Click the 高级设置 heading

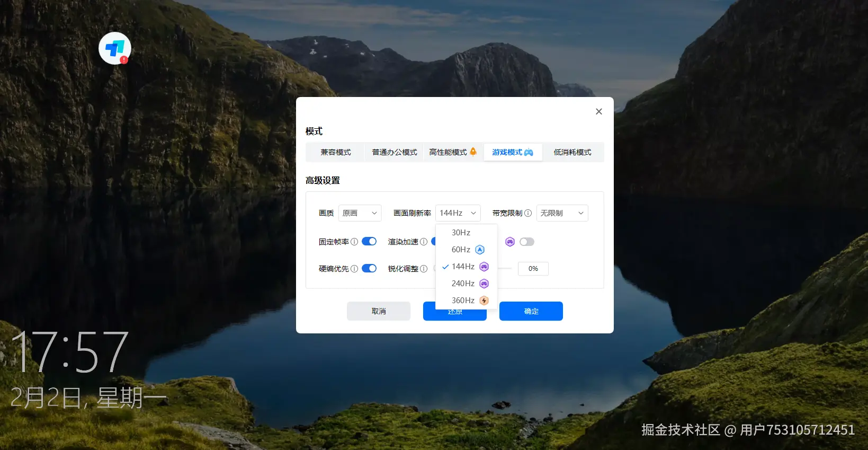pyautogui.click(x=323, y=180)
